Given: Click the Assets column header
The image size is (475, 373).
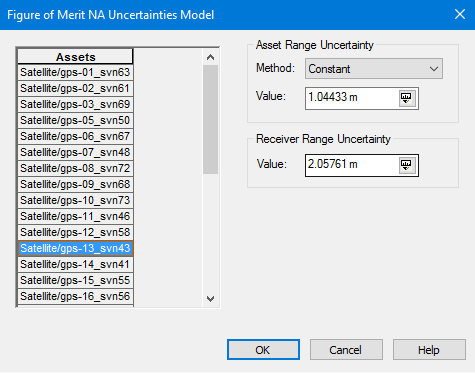Looking at the screenshot, I should [76, 57].
